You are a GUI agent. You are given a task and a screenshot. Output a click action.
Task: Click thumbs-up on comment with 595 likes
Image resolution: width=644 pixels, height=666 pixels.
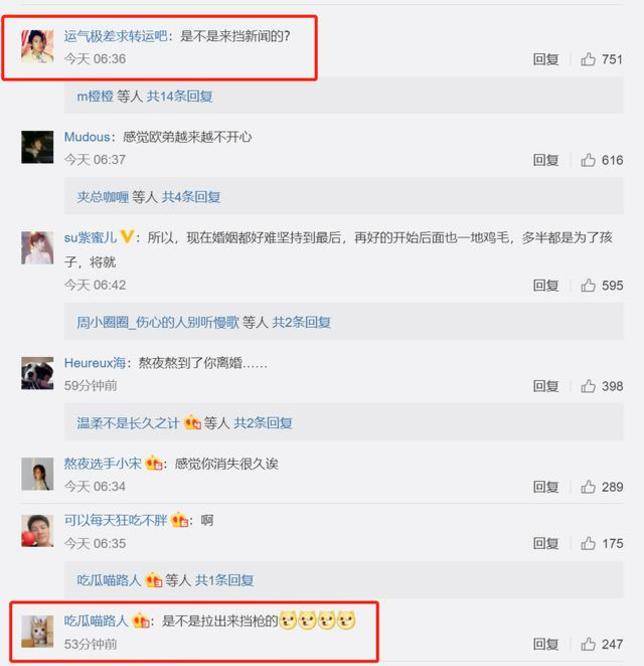588,285
